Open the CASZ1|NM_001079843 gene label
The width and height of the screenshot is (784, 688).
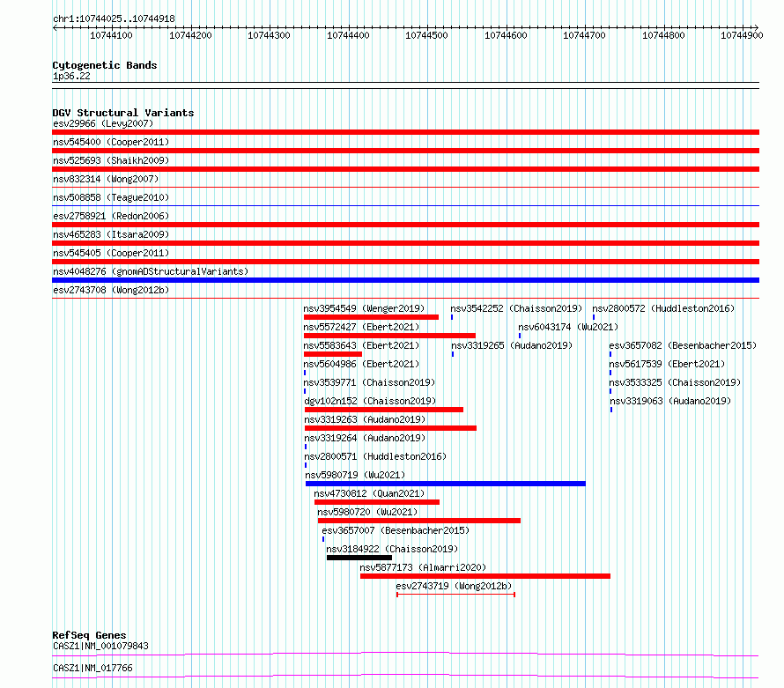[x=101, y=646]
